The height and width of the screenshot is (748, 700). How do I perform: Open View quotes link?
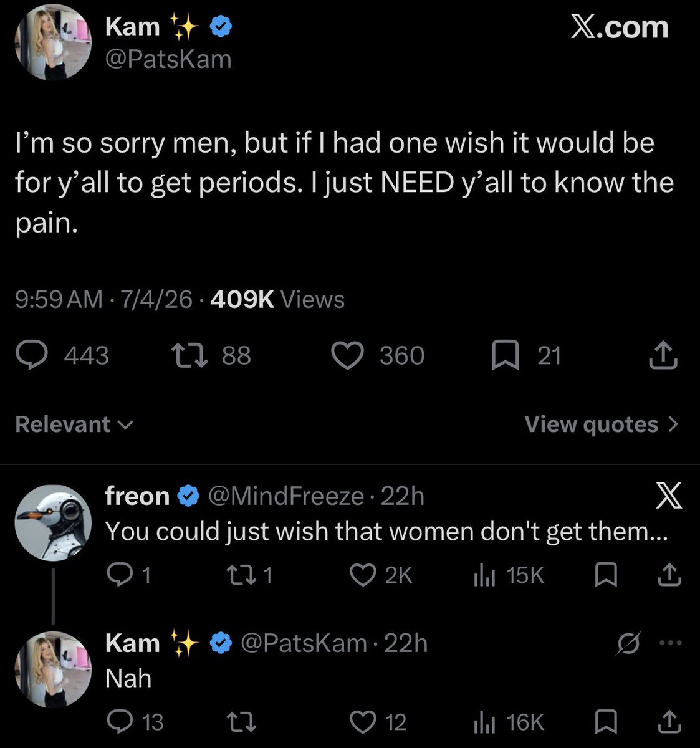602,424
